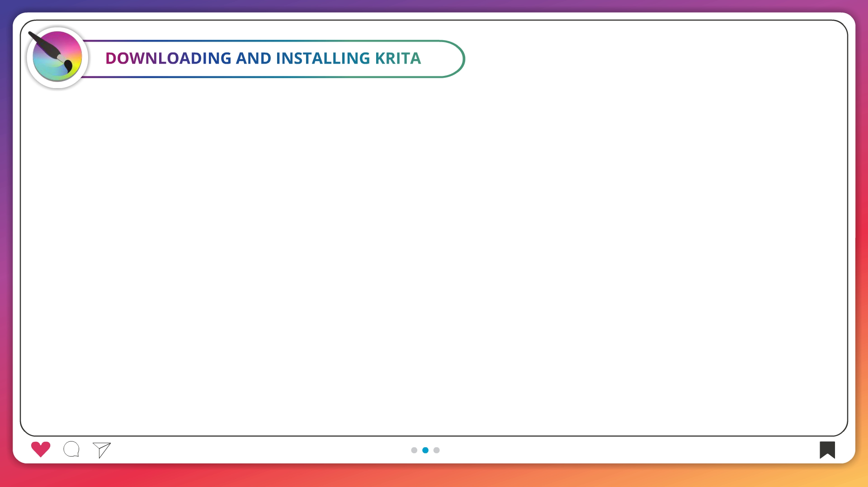Click the Krita logo icon

point(57,57)
